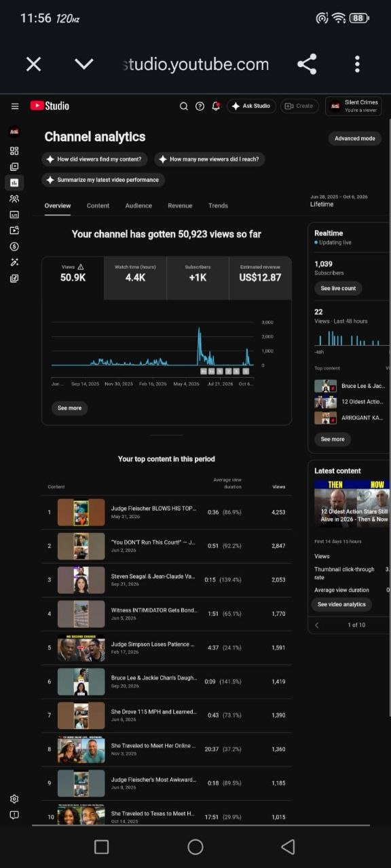The image size is (391, 868).
Task: Open Dashboard icon in sidebar
Action: pos(14,151)
